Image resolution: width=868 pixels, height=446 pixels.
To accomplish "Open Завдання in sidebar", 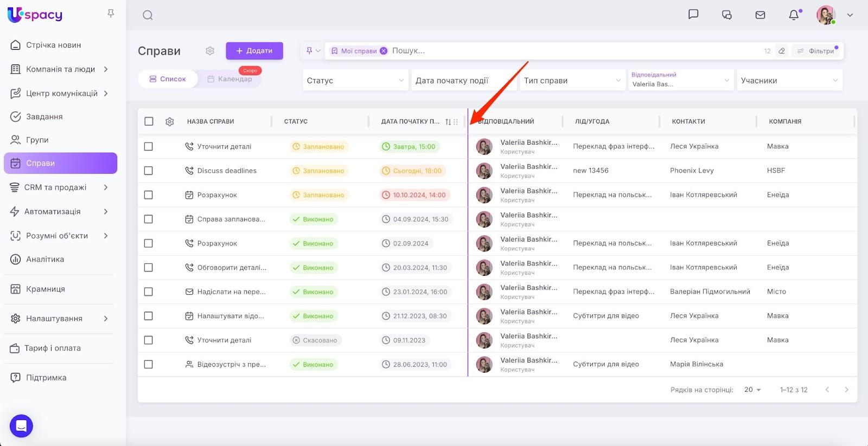I will click(60, 117).
